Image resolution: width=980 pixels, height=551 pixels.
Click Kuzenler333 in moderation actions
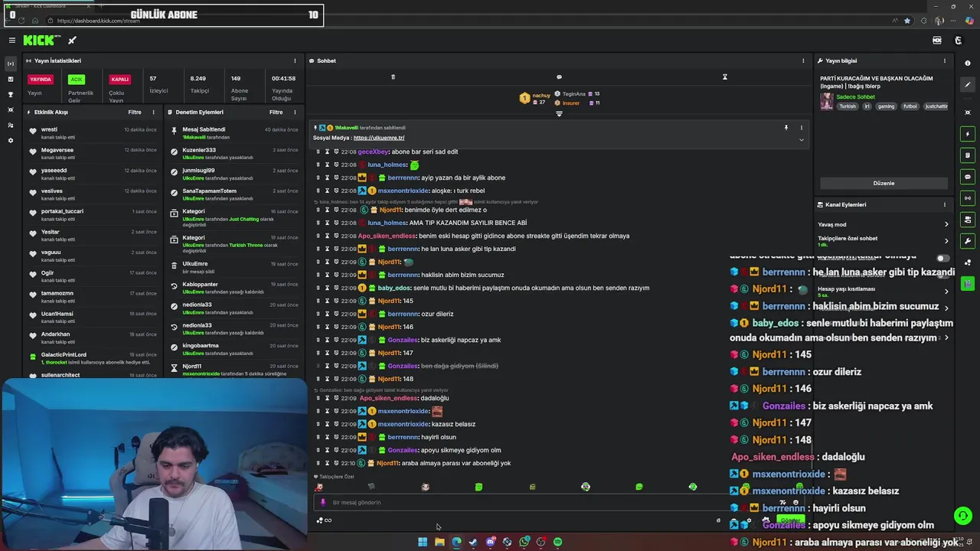pyautogui.click(x=199, y=150)
